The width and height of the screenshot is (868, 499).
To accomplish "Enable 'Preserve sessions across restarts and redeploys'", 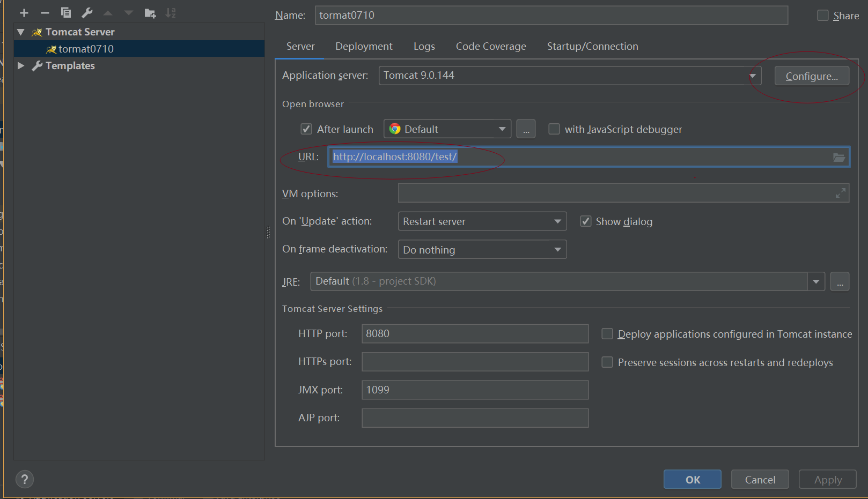I will pos(607,362).
